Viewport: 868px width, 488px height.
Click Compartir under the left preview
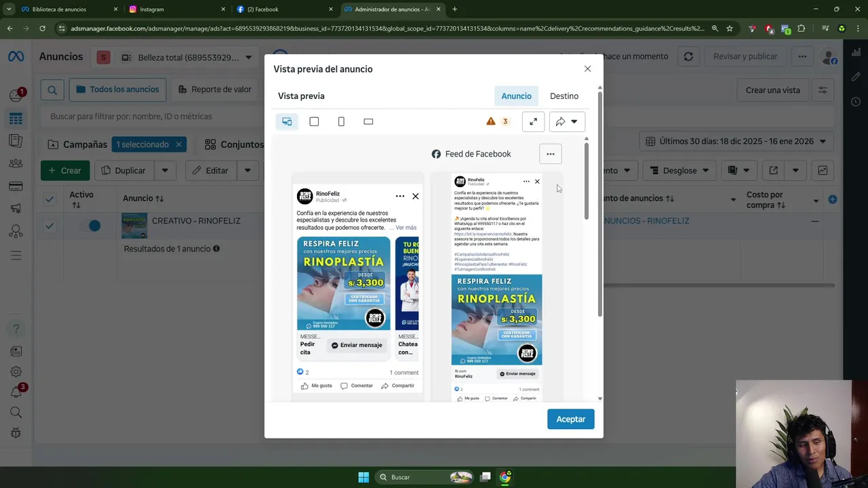pyautogui.click(x=398, y=386)
